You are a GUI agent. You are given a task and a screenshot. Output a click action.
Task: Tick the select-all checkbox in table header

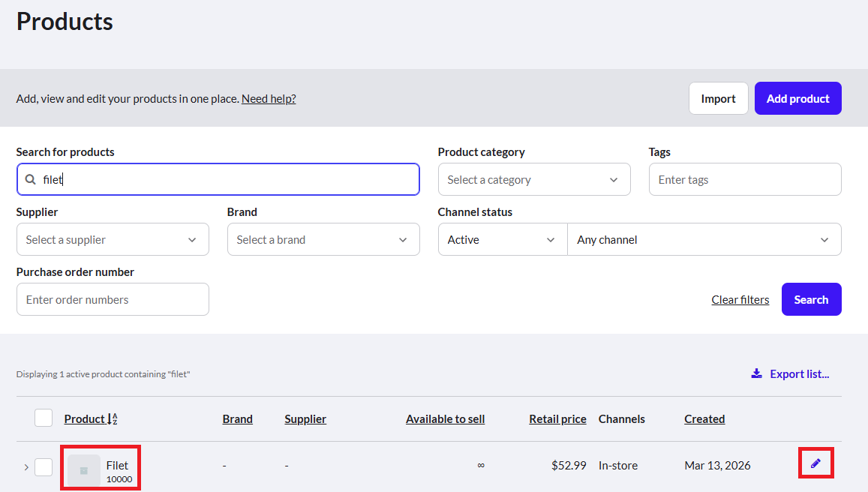(x=44, y=418)
